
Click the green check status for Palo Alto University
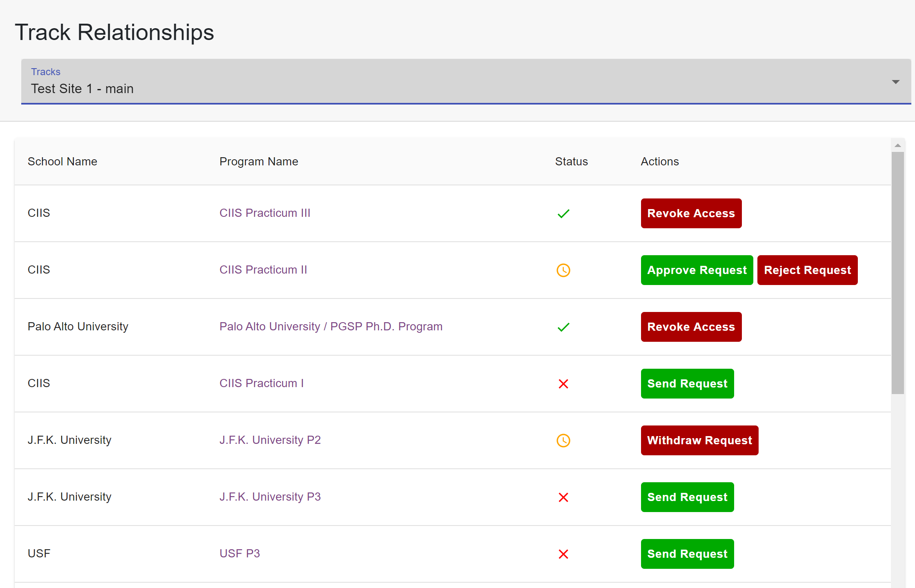pyautogui.click(x=563, y=327)
